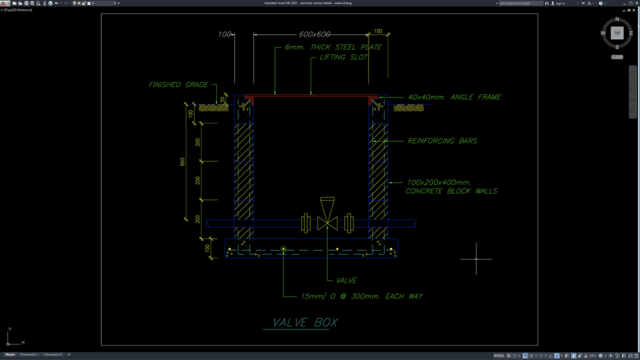The height and width of the screenshot is (360, 640).
Task: Select the VALVE BOX title text
Action: click(305, 322)
